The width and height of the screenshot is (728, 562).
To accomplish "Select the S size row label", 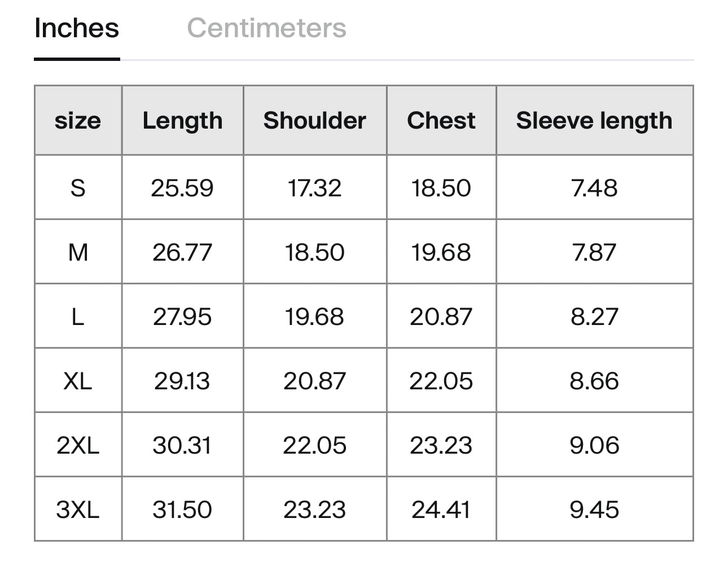I will 78,188.
